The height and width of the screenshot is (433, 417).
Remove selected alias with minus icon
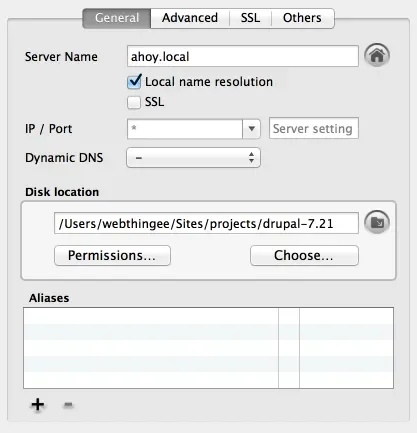pyautogui.click(x=68, y=405)
